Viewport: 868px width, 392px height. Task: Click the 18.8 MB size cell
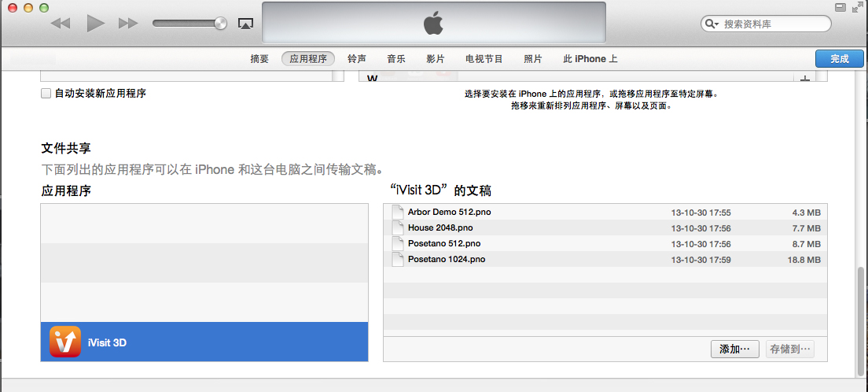[804, 260]
